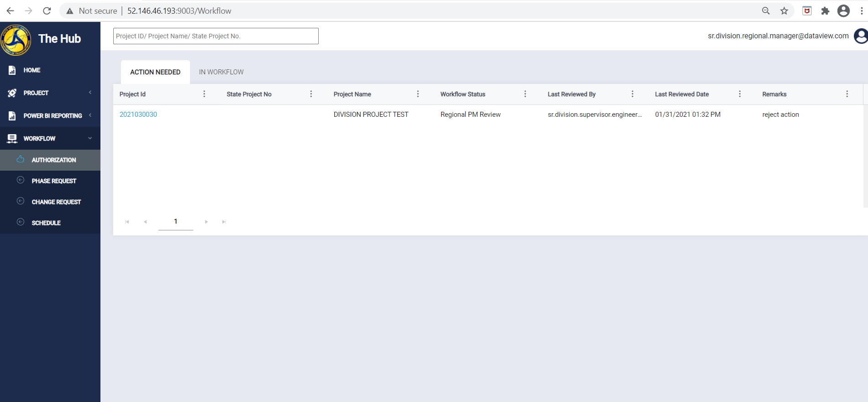
Task: Select Phase Request in the sidebar
Action: (50, 181)
